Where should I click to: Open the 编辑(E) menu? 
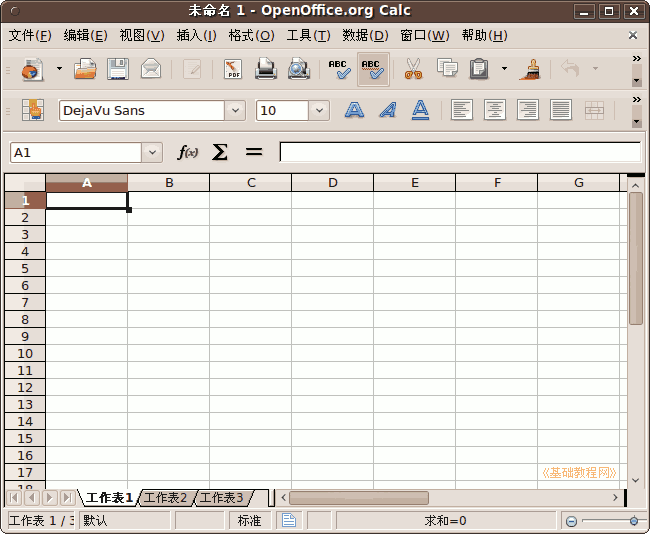coord(85,36)
